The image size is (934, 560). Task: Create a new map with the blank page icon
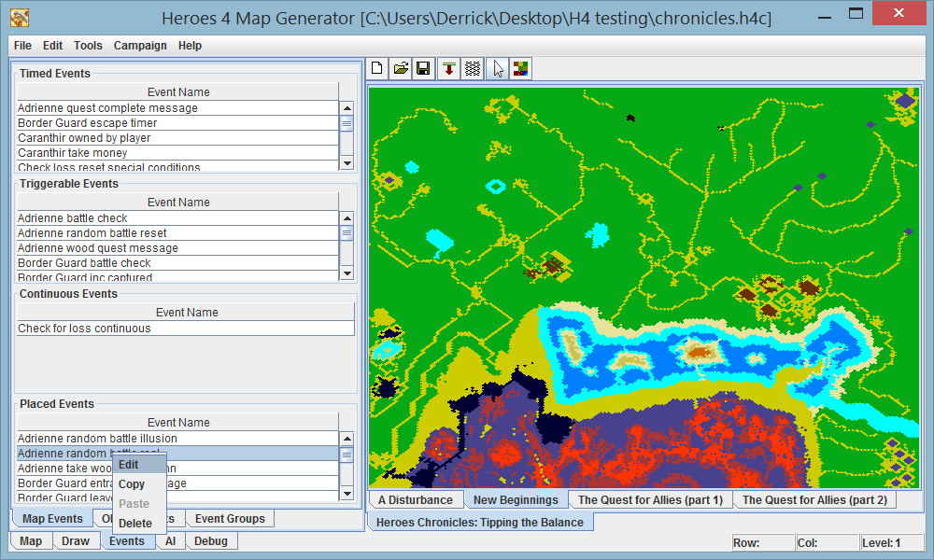coord(377,68)
